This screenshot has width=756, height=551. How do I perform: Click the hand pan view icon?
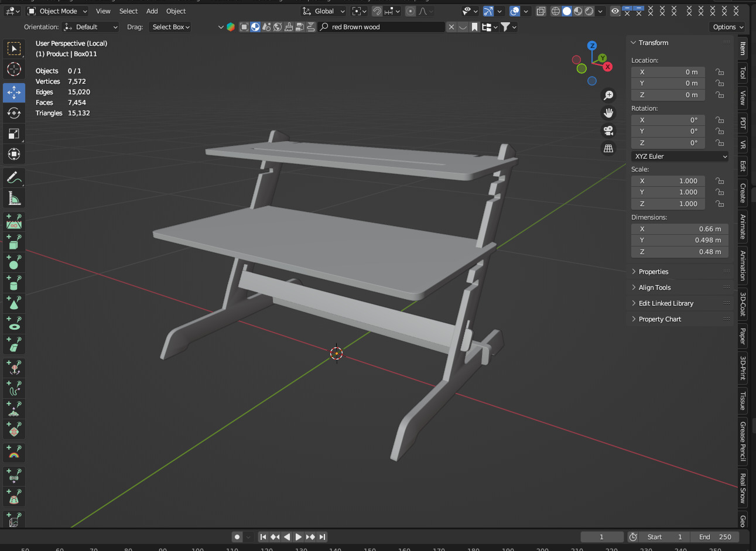(x=608, y=113)
